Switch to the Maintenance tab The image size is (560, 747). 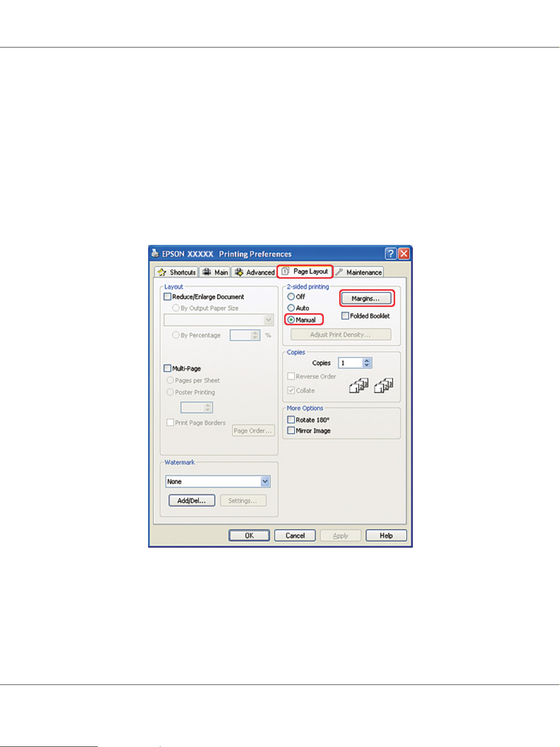coord(359,272)
